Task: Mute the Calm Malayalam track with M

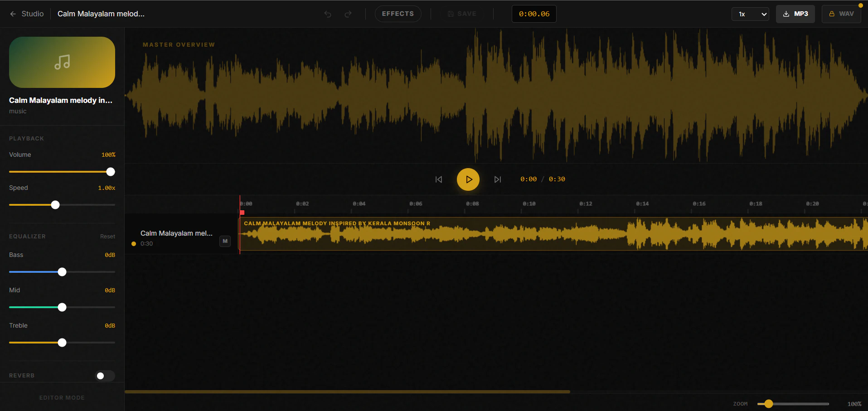Action: point(225,241)
